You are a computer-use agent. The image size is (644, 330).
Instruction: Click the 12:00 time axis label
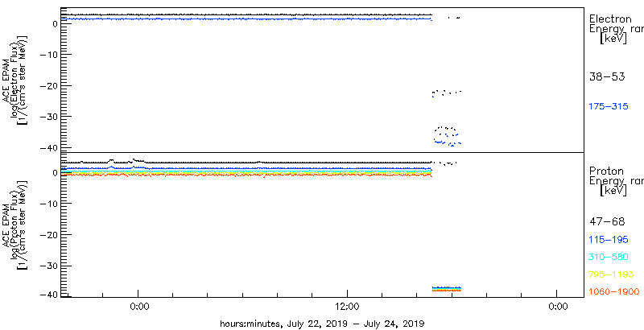pyautogui.click(x=348, y=307)
